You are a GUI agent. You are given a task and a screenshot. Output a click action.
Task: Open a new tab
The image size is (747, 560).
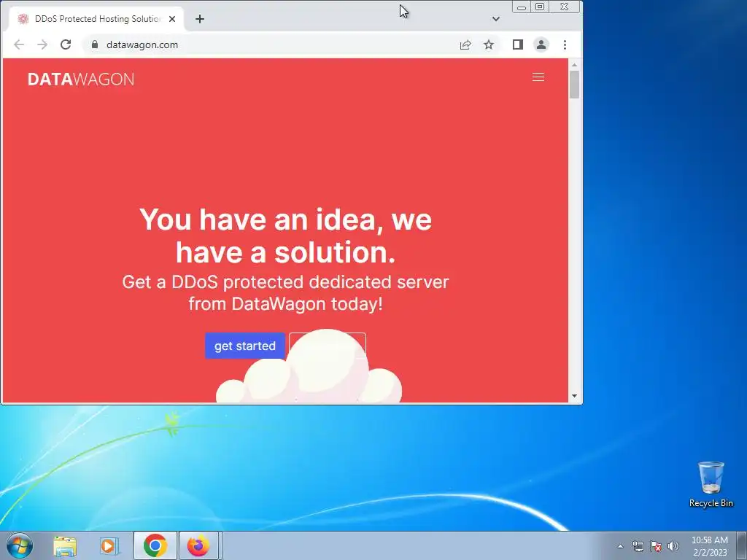tap(200, 19)
